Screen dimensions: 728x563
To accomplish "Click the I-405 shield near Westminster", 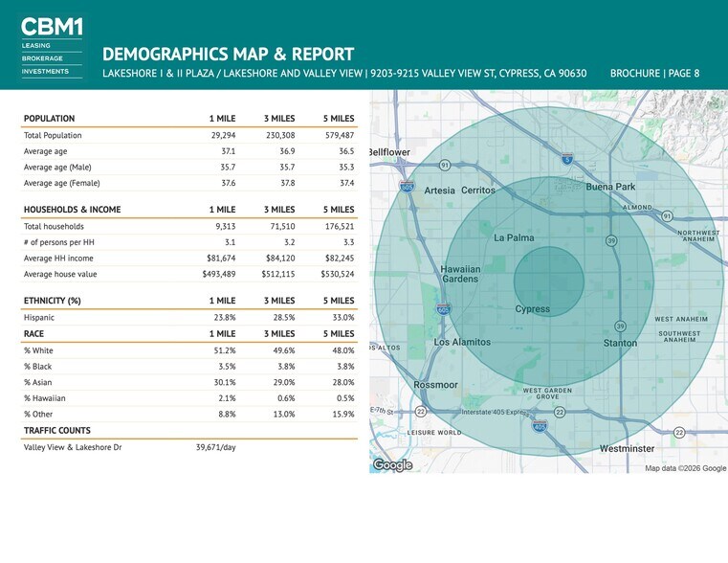I will 540,426.
